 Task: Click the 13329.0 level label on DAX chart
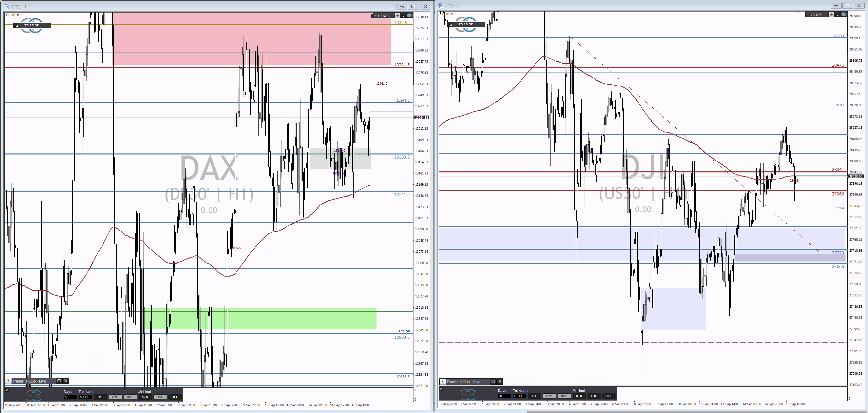click(402, 23)
